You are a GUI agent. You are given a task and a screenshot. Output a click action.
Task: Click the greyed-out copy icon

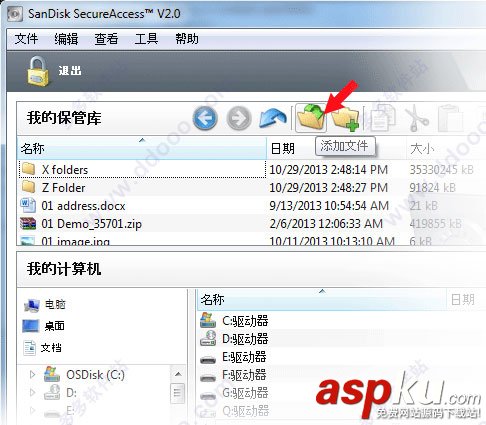click(x=382, y=118)
